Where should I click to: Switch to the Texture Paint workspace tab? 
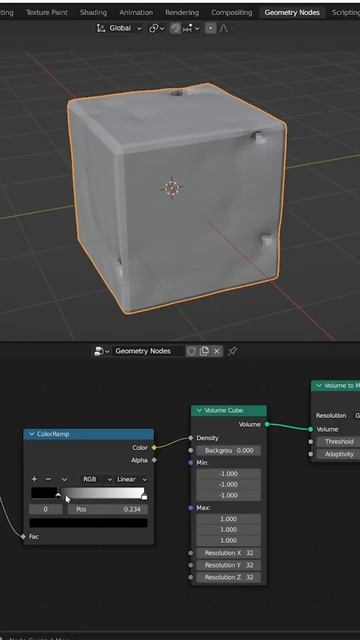pos(47,12)
